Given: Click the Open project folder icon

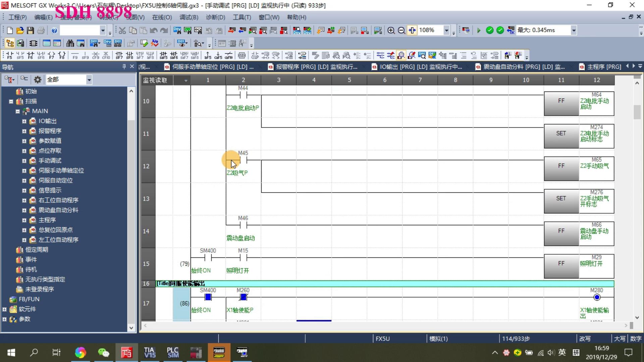Looking at the screenshot, I should [20, 31].
